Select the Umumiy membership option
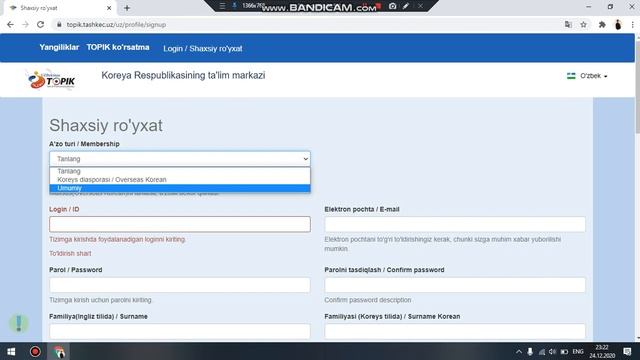The width and height of the screenshot is (640, 360). [x=180, y=188]
